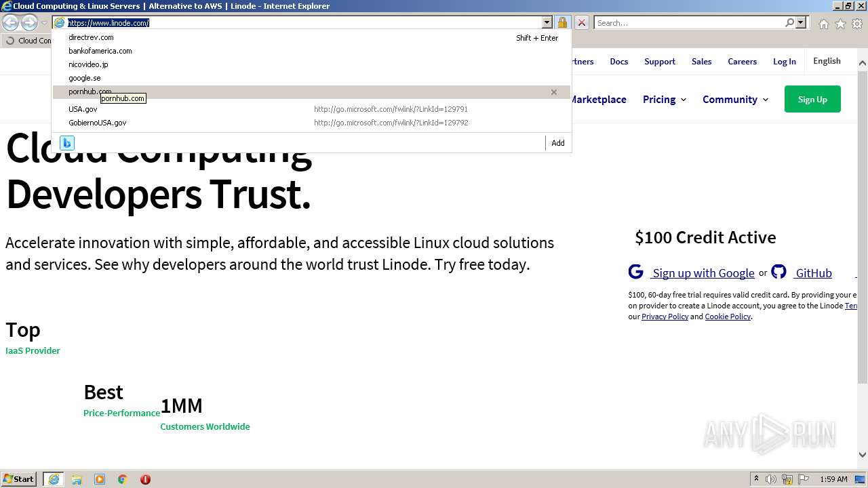Select google.se suggestion

pos(312,79)
